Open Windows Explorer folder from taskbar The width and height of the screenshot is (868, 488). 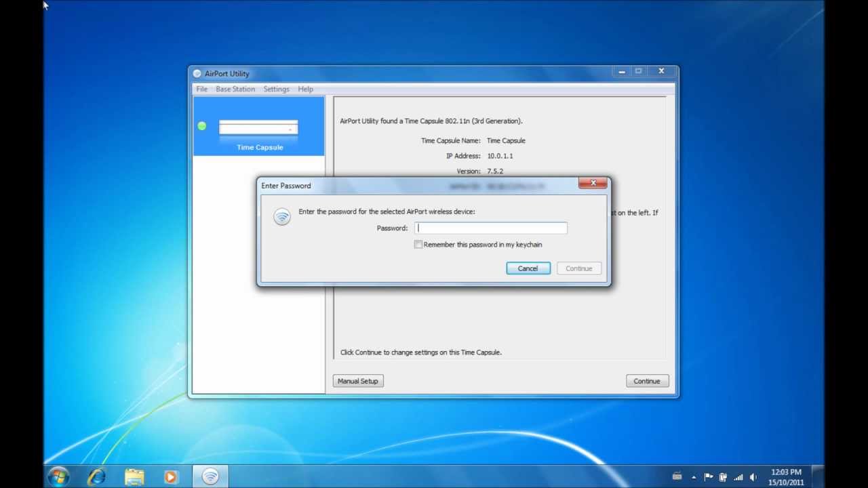(x=134, y=476)
